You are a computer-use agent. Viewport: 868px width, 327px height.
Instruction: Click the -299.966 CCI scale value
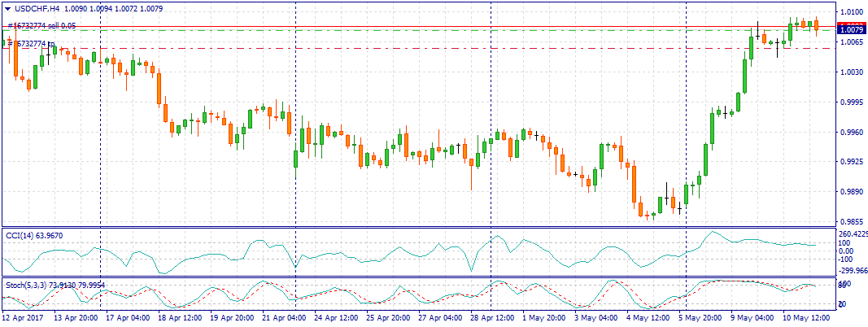pyautogui.click(x=853, y=271)
